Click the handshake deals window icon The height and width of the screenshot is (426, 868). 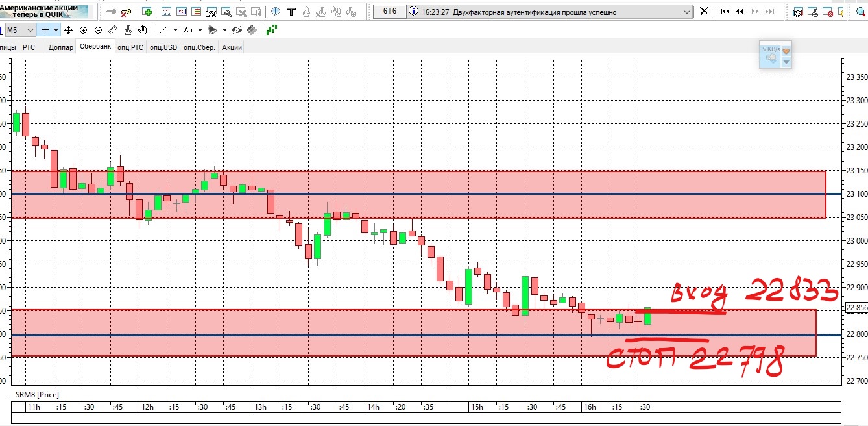797,12
